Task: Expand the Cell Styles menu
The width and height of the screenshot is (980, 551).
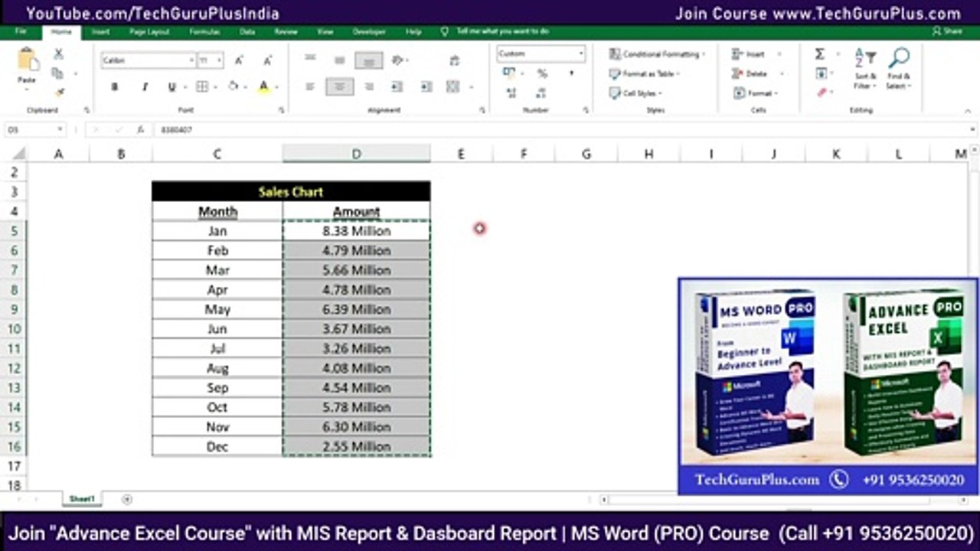Action: [x=636, y=93]
